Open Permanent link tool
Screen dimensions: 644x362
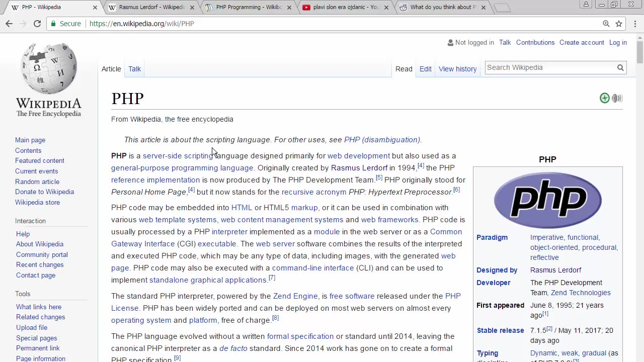38,348
